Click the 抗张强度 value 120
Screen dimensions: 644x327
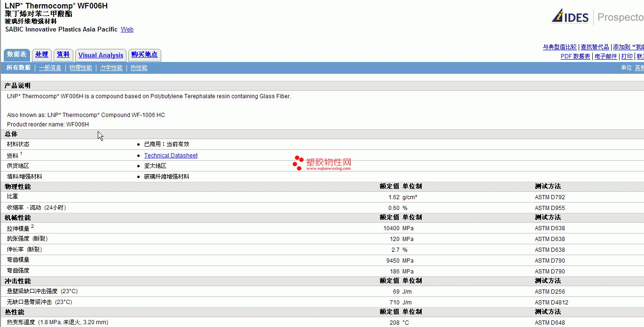(395, 239)
